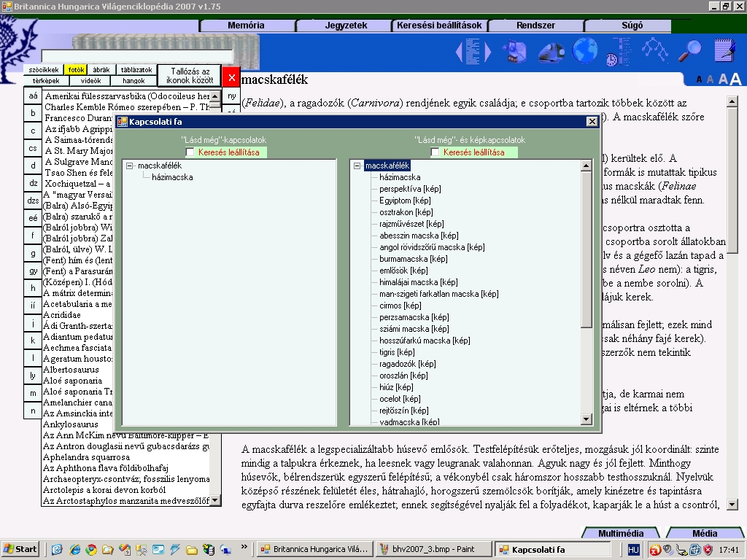This screenshot has height=560, width=747.
Task: Select the videók filter button
Action: point(91,81)
